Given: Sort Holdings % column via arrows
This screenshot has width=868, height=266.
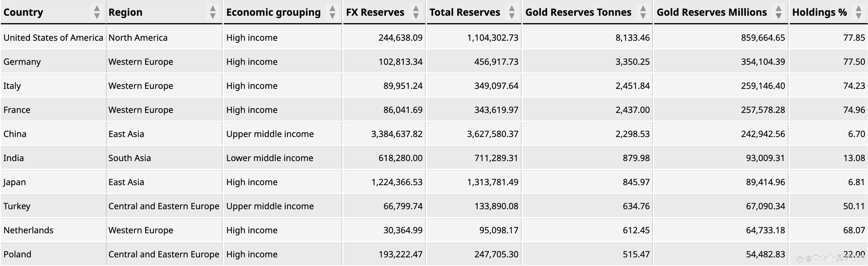Looking at the screenshot, I should [858, 12].
